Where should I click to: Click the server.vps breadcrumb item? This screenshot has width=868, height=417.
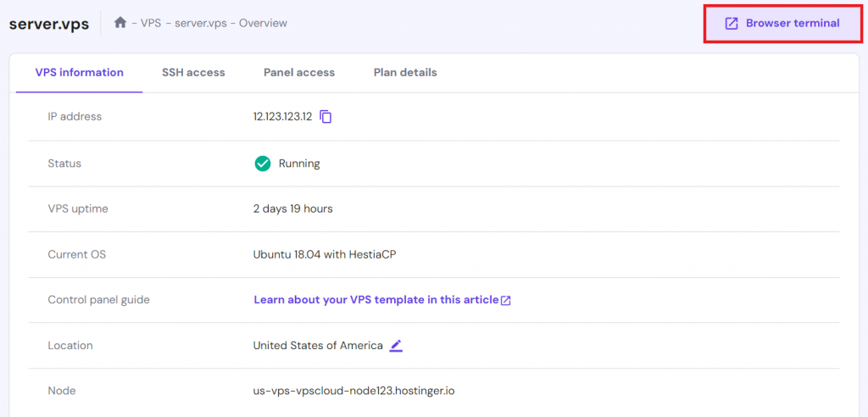tap(201, 23)
